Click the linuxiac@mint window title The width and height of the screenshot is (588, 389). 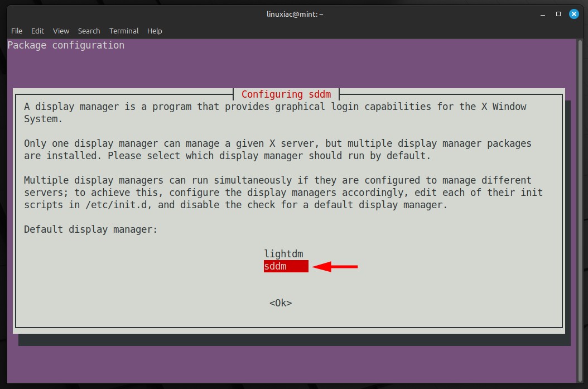coord(295,15)
